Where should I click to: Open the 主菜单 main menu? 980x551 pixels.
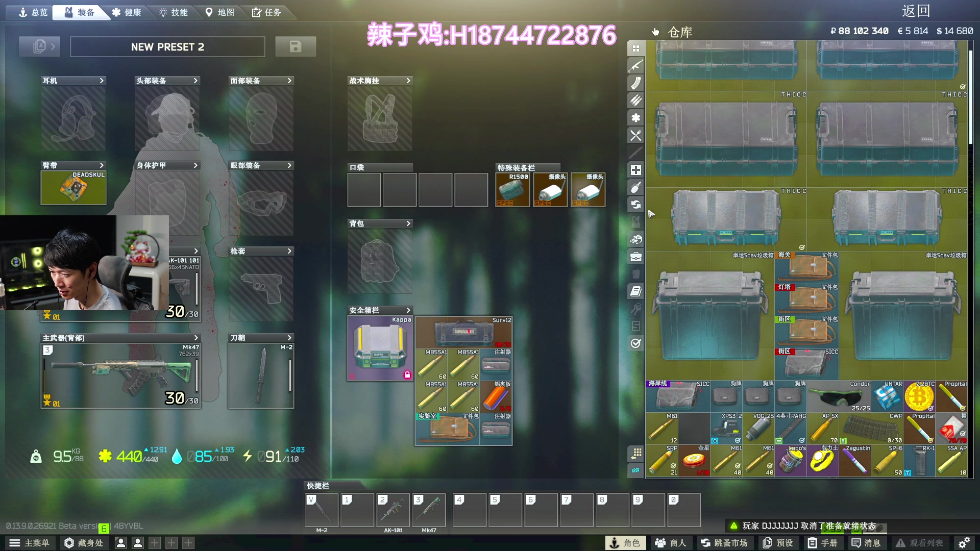30,543
